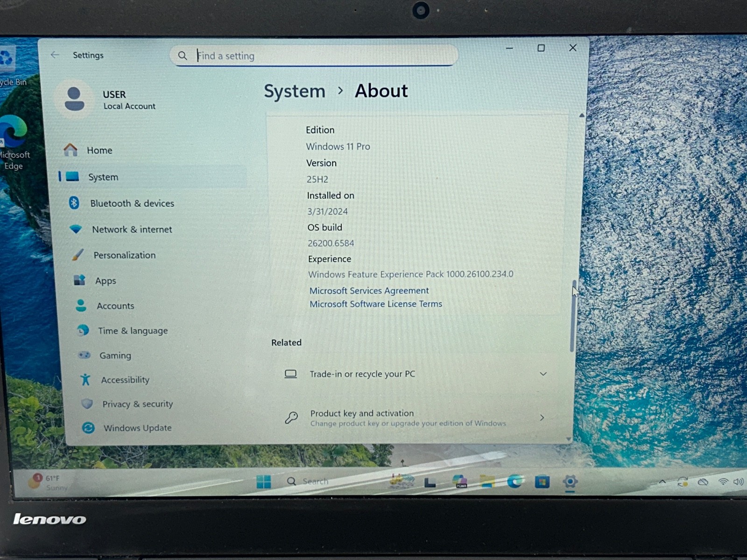Click the search magnifier icon in Settings
Screen dimensions: 747x560
[183, 56]
